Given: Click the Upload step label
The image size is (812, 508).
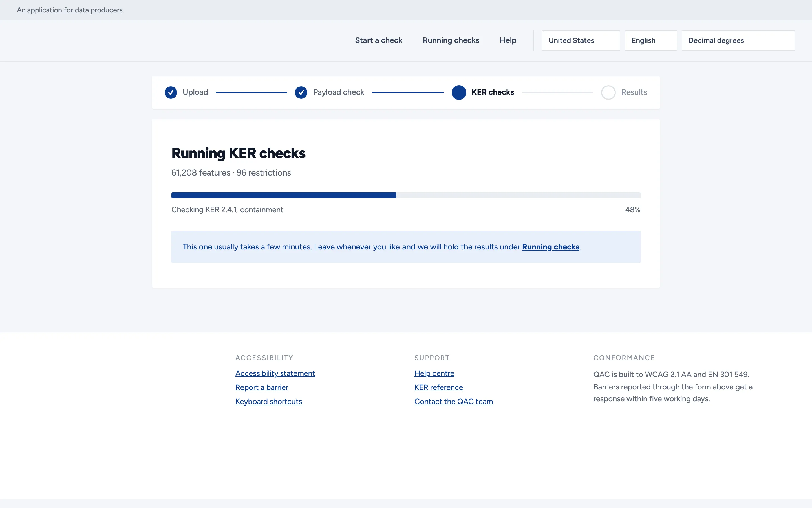Looking at the screenshot, I should tap(195, 92).
